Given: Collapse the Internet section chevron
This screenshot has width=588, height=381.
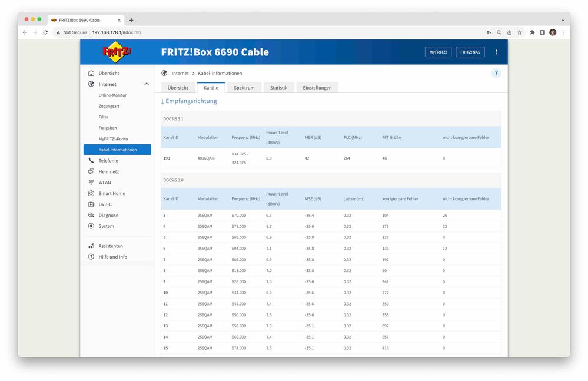Looking at the screenshot, I should (146, 84).
